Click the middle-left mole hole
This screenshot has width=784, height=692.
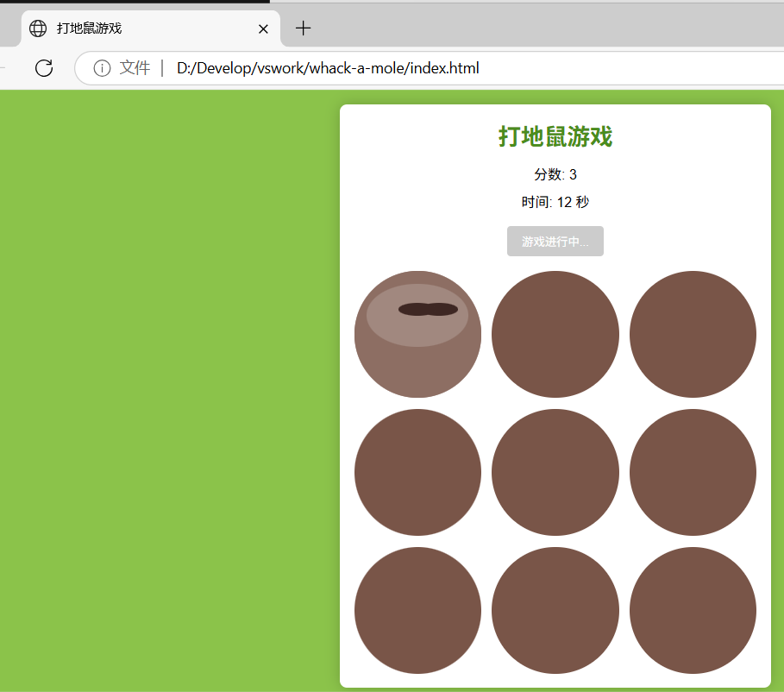click(417, 472)
